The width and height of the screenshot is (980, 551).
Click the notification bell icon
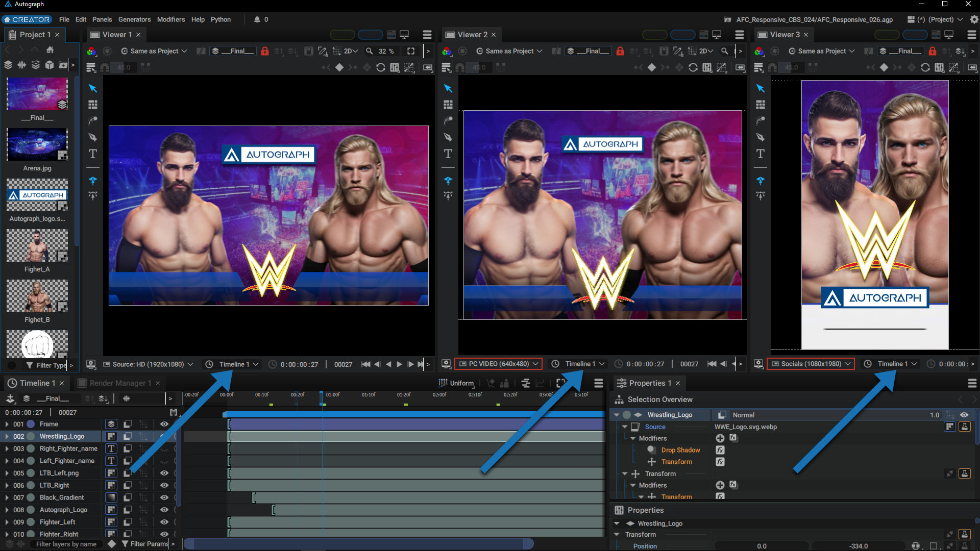click(257, 19)
